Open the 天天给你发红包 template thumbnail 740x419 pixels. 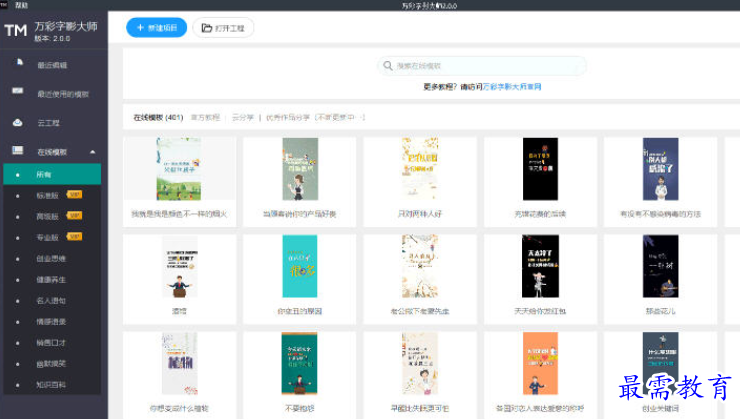click(x=540, y=267)
